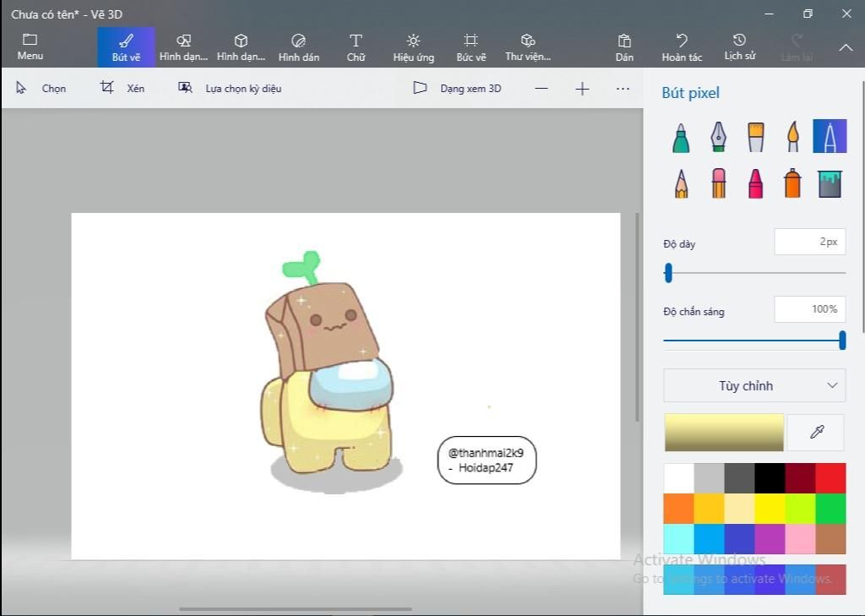
Task: Pick the pale cream yellow swatch
Action: (739, 509)
